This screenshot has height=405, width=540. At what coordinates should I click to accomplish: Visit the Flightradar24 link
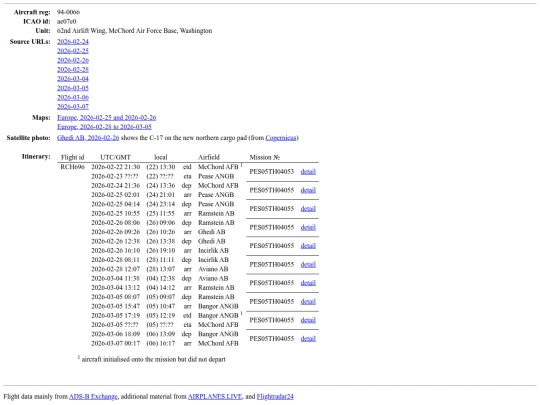point(275,397)
